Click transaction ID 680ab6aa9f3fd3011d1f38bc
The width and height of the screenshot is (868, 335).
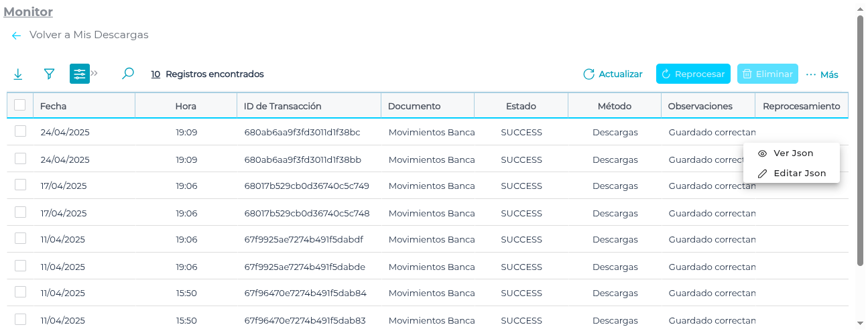(302, 133)
